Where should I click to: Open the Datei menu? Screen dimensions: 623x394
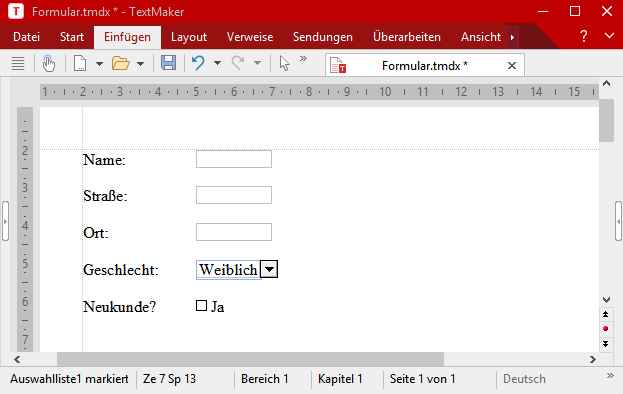(26, 37)
